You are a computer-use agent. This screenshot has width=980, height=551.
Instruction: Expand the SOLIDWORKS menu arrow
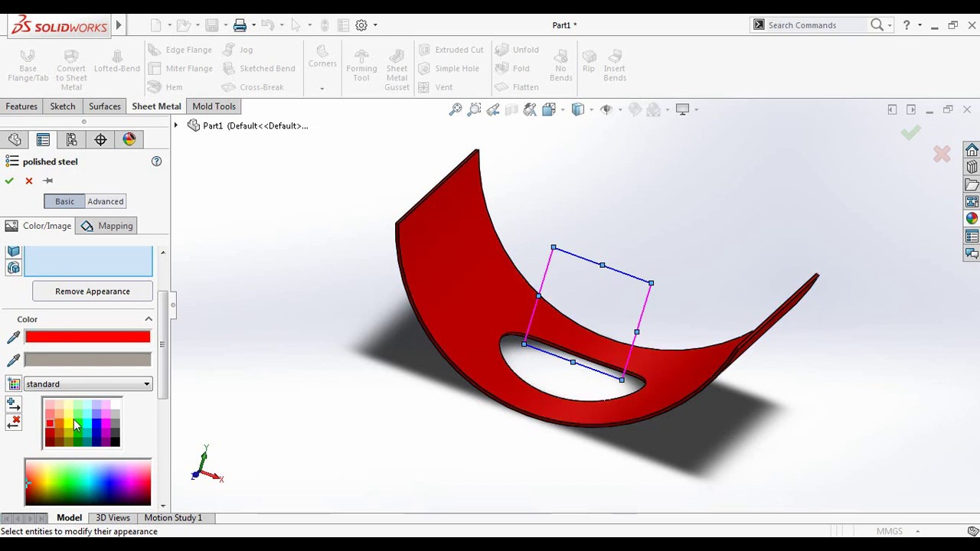tap(119, 25)
